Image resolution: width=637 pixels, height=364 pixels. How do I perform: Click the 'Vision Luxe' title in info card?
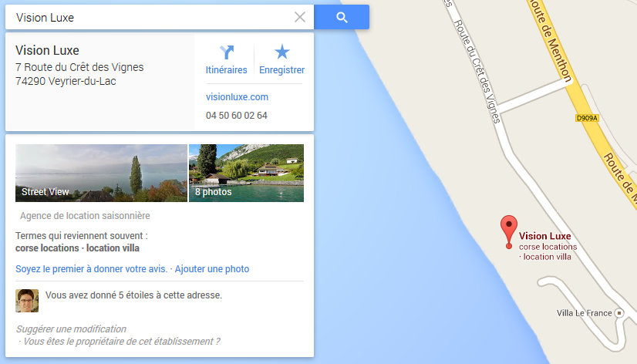tap(47, 50)
